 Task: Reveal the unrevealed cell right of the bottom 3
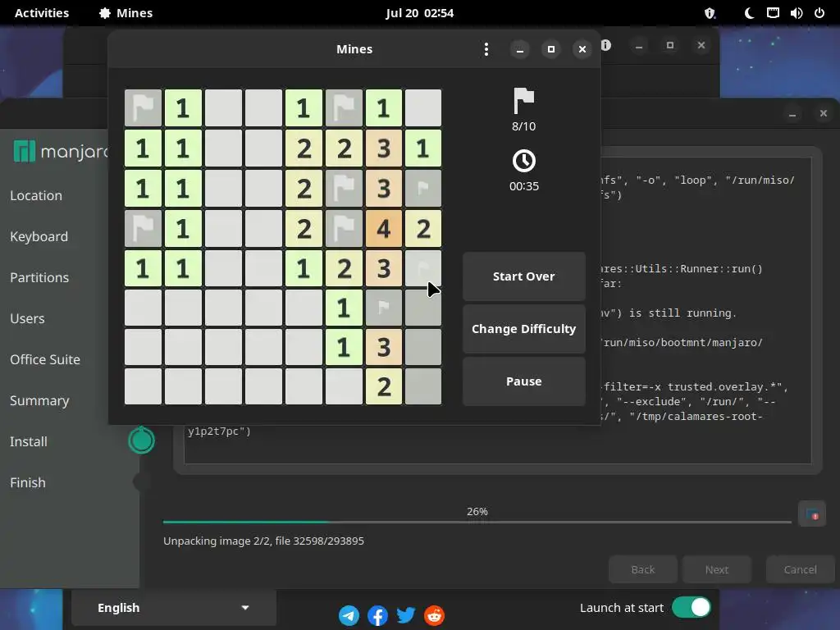pyautogui.click(x=423, y=347)
